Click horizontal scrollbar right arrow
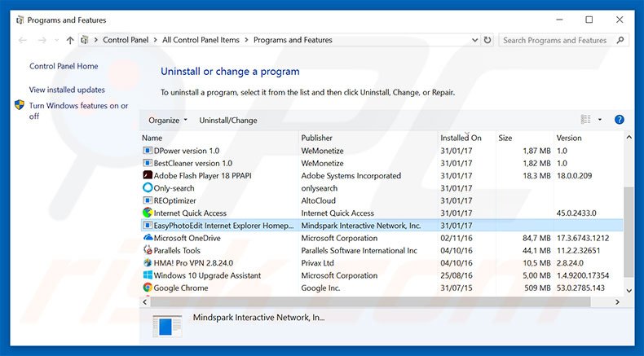The image size is (644, 356). click(617, 301)
